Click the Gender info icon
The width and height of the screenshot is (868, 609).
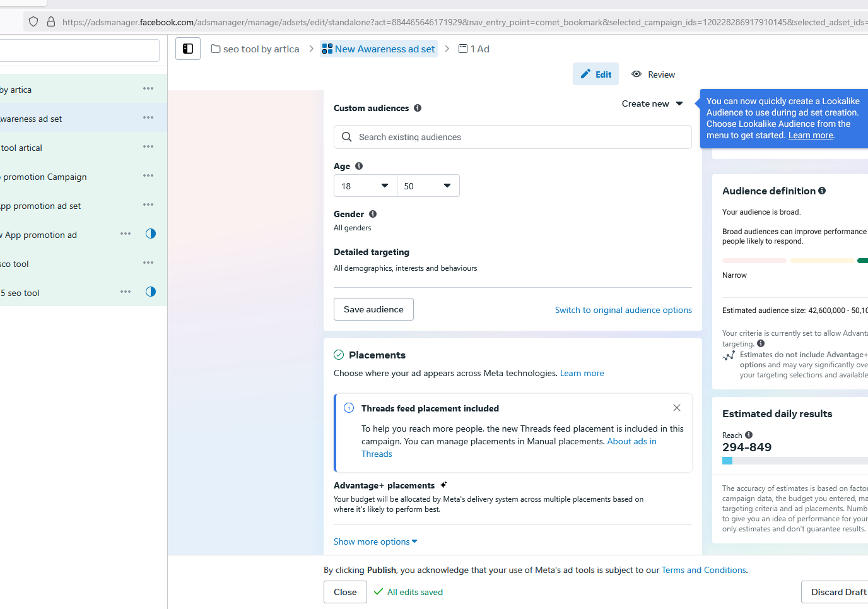pyautogui.click(x=373, y=214)
